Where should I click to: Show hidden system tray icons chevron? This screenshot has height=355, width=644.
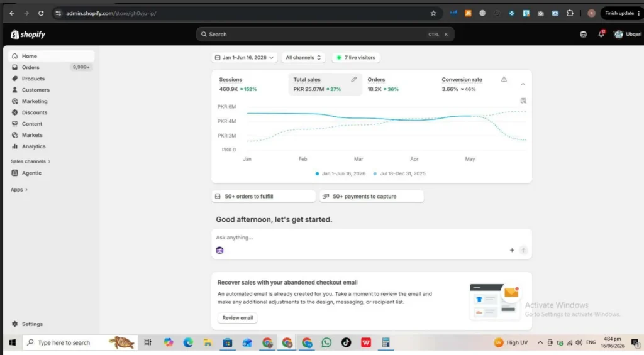[x=540, y=342]
